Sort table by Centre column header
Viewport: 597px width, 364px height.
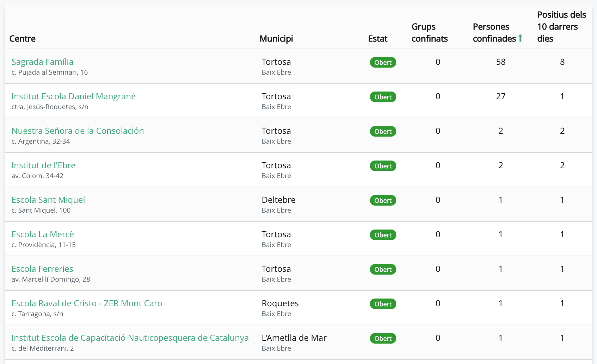(23, 39)
